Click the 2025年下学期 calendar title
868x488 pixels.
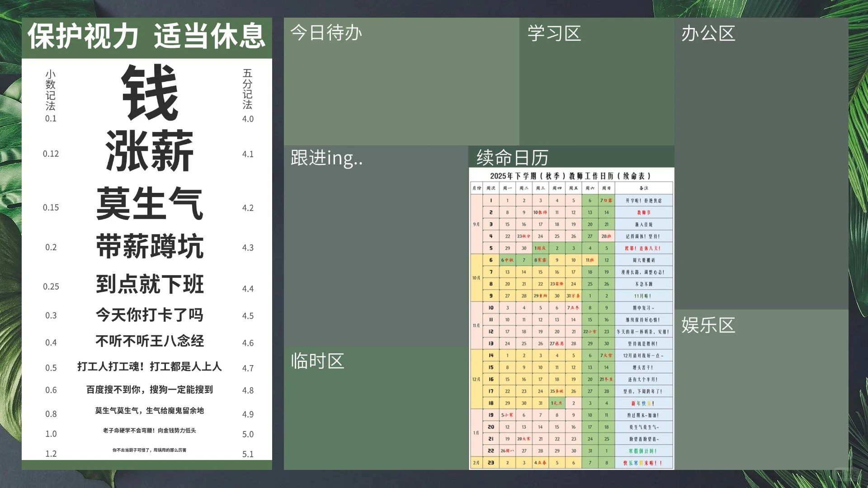tap(571, 176)
